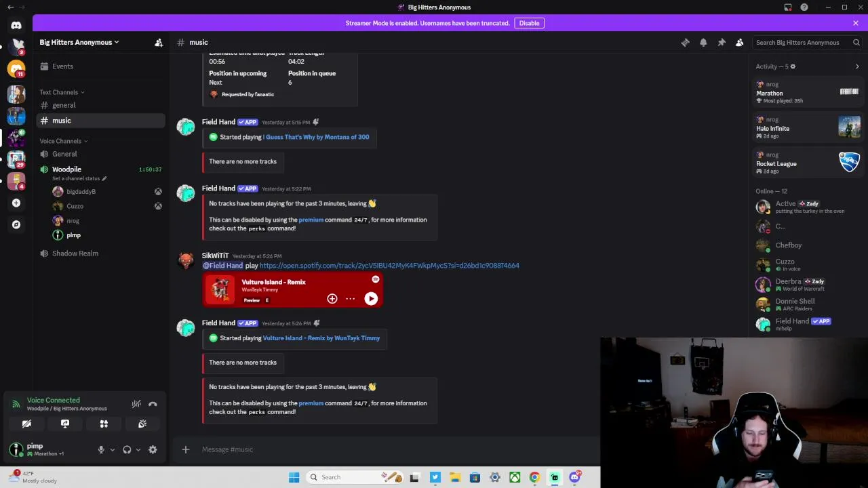Open the soundboard button
The width and height of the screenshot is (868, 488).
tap(142, 424)
